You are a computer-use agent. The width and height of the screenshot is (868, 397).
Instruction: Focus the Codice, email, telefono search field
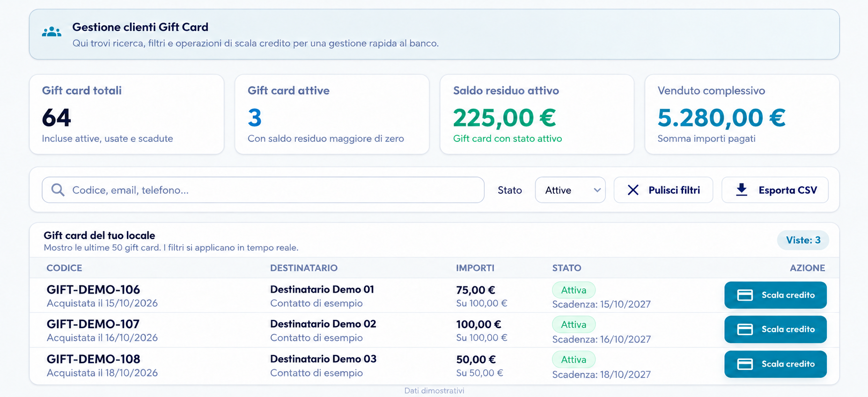pyautogui.click(x=263, y=190)
